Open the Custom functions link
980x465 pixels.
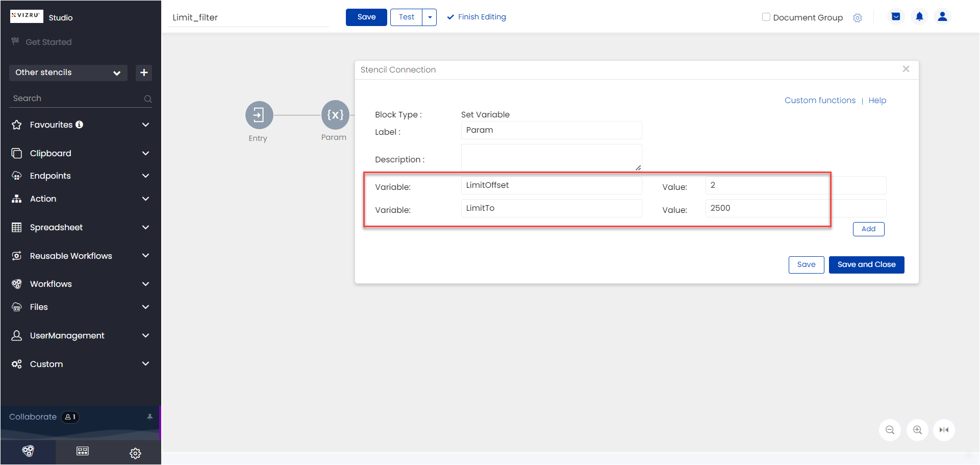819,101
